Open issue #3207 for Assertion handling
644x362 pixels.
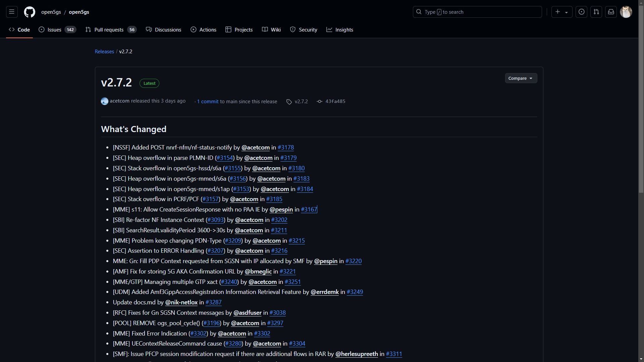216,251
